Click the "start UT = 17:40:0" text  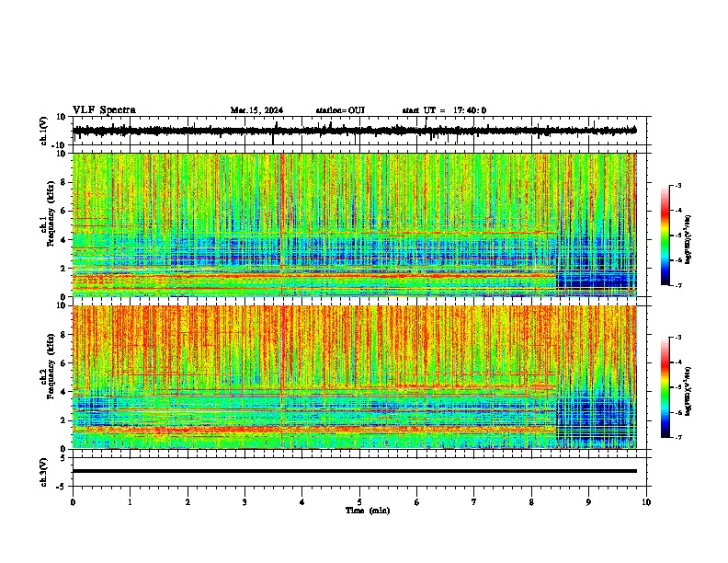tap(444, 110)
